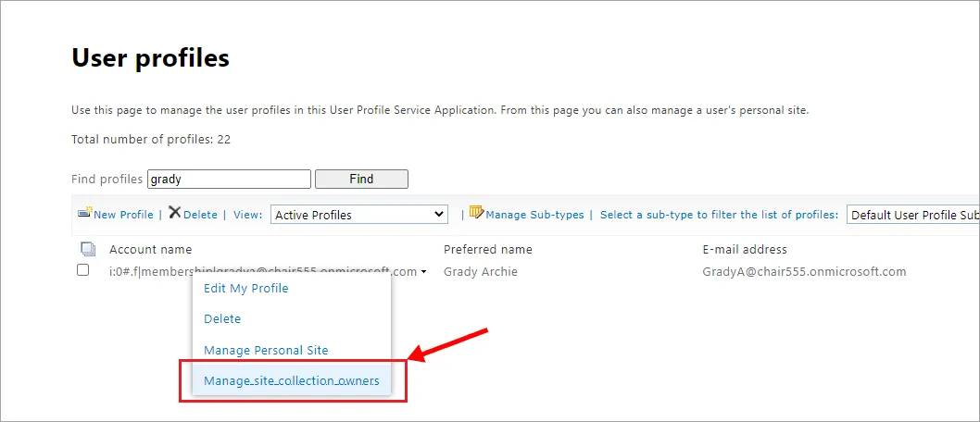The width and height of the screenshot is (980, 422).
Task: Select Manage site collection owners
Action: 292,380
